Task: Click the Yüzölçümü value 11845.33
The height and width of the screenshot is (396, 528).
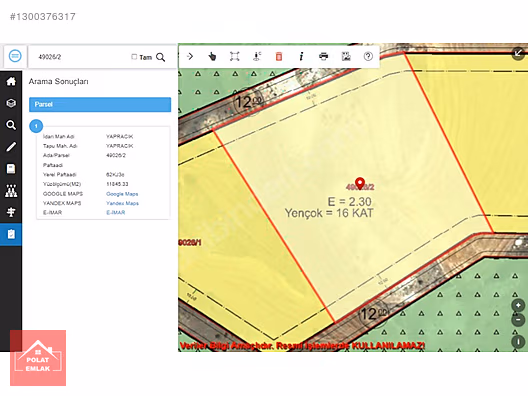Action: click(x=117, y=184)
